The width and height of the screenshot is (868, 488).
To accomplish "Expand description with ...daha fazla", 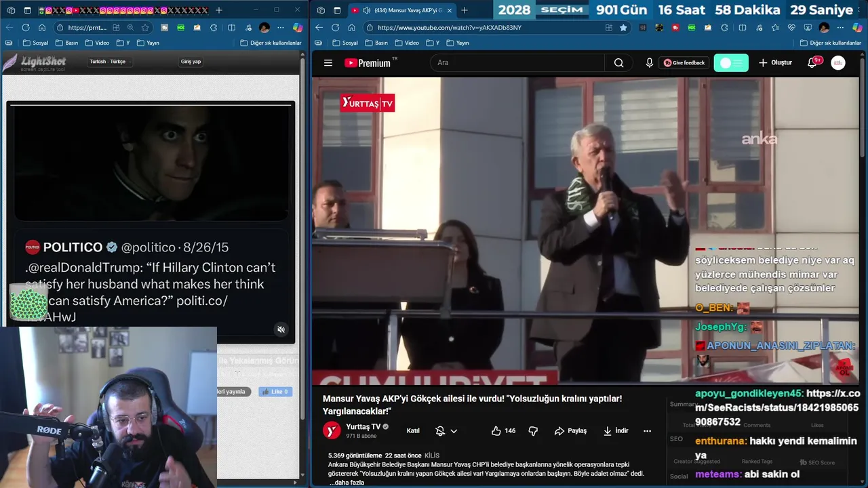I will [x=347, y=483].
